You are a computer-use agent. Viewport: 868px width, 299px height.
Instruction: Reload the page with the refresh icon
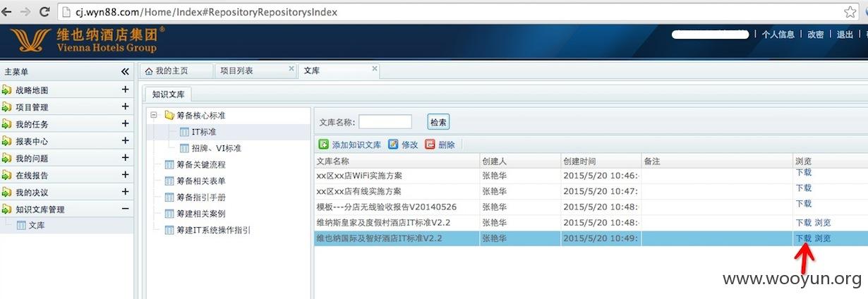click(44, 11)
